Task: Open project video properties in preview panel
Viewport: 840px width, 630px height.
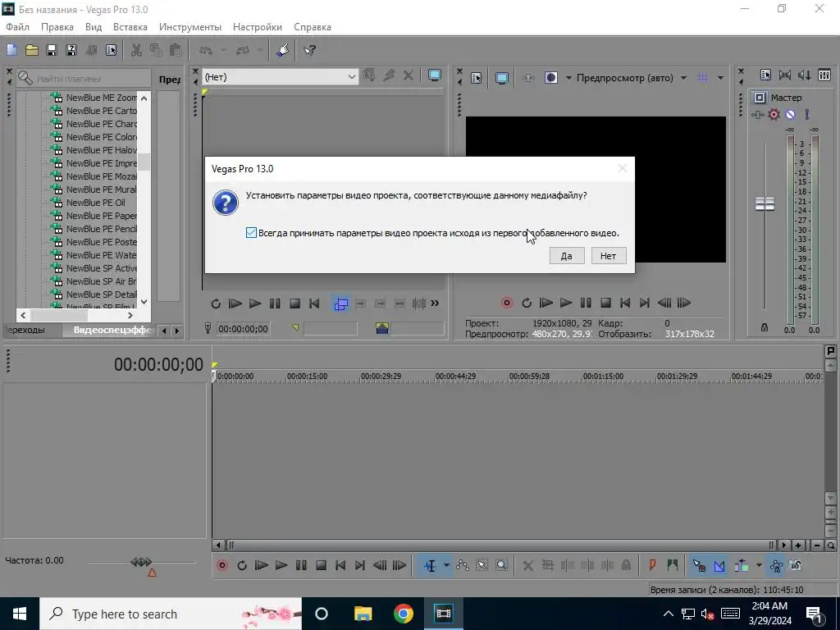Action: pyautogui.click(x=477, y=78)
